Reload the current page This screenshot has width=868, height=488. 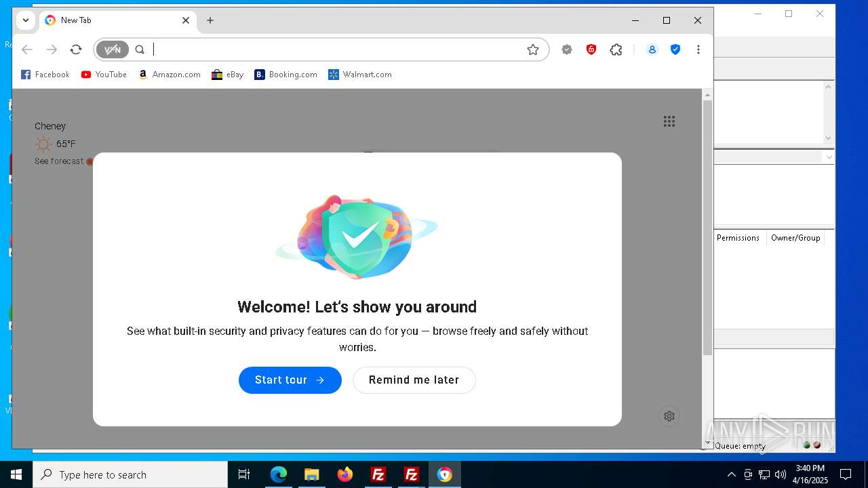tap(76, 49)
